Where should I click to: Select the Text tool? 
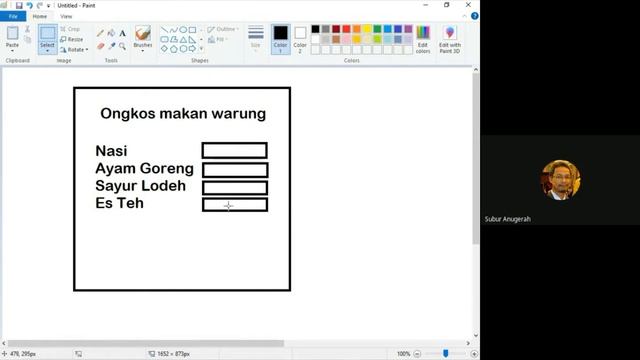click(122, 33)
